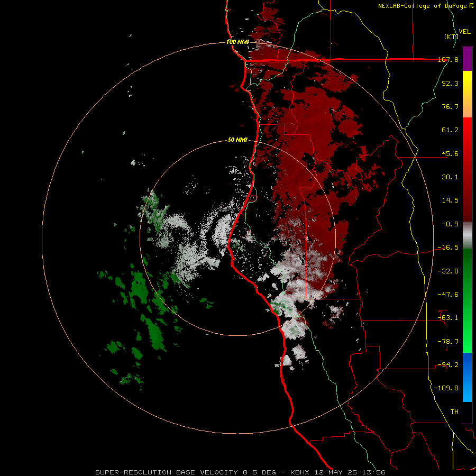Pick the gray segment of the color bar

pos(467,235)
